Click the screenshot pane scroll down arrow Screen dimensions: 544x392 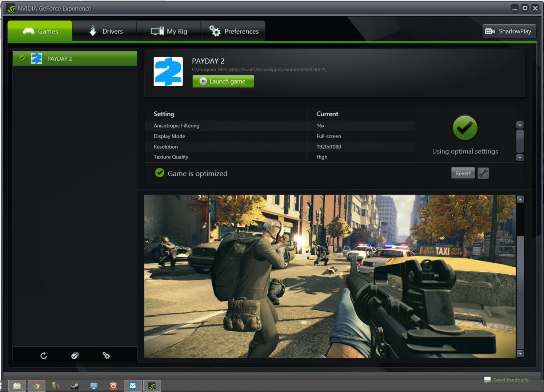coord(520,353)
